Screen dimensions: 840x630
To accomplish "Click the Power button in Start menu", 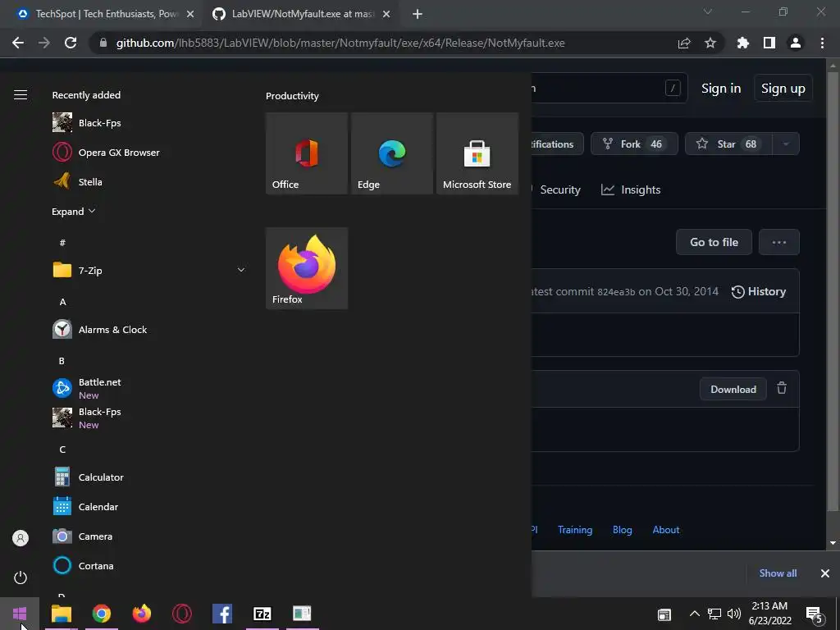I will [21, 577].
